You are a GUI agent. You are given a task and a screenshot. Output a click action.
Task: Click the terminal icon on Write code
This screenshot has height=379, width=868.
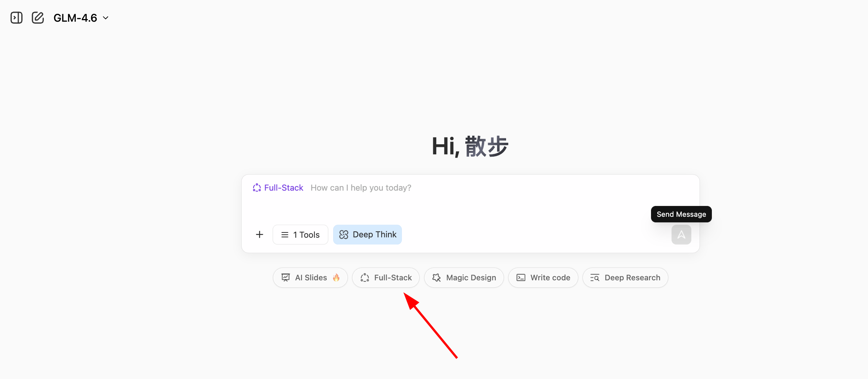click(521, 277)
